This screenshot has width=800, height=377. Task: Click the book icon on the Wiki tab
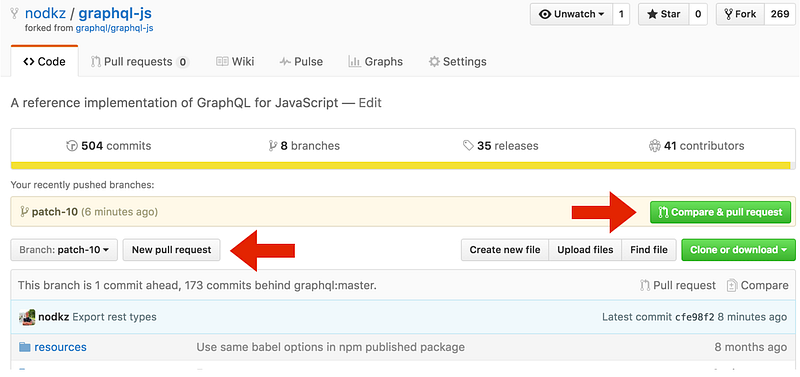point(222,62)
